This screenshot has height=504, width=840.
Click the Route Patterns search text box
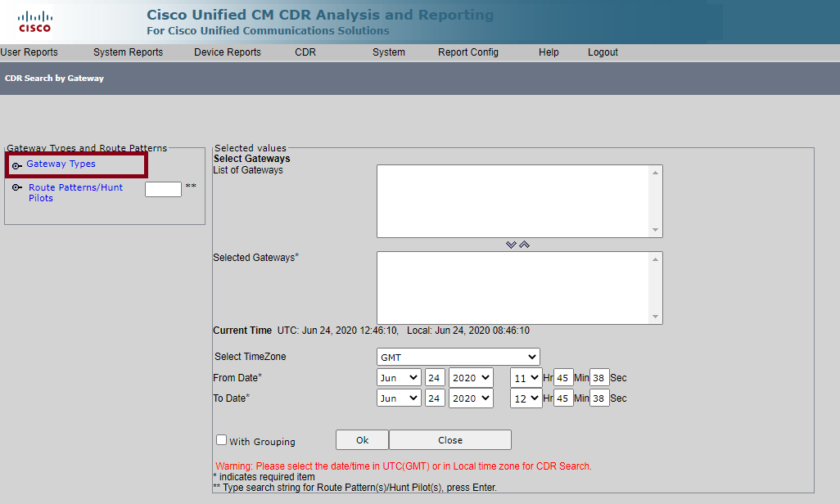pyautogui.click(x=163, y=188)
